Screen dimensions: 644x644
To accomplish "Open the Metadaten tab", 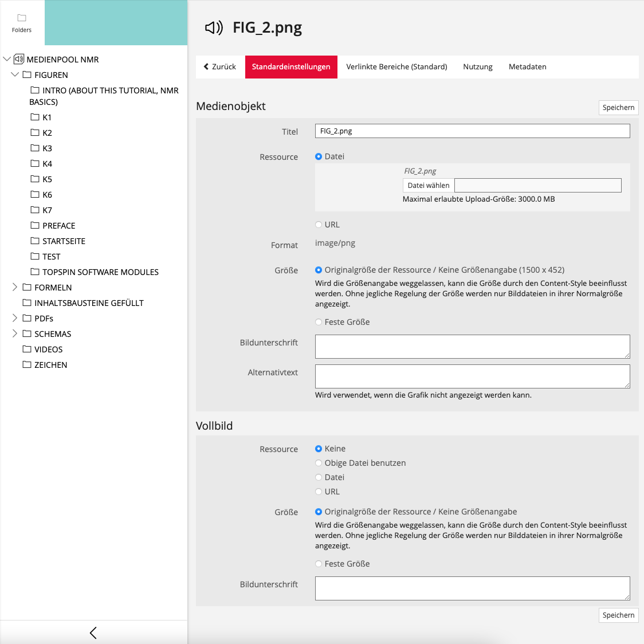I will click(527, 66).
